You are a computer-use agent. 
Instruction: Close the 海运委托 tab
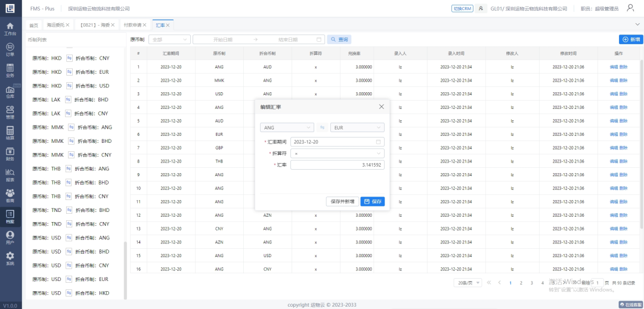click(x=68, y=25)
